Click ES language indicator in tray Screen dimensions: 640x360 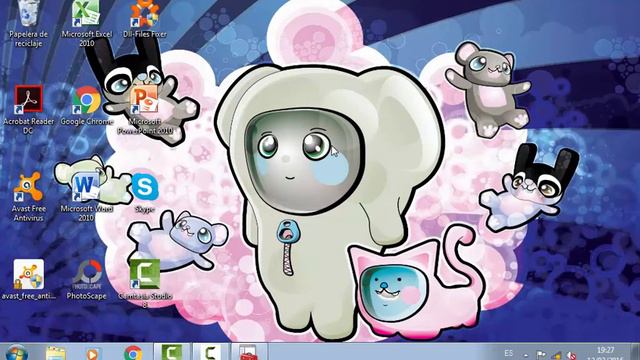click(509, 353)
